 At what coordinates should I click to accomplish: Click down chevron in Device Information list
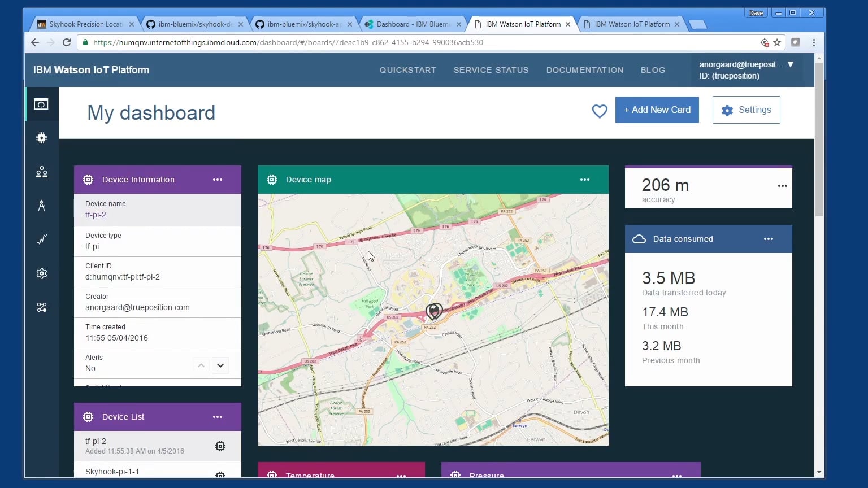click(x=220, y=365)
